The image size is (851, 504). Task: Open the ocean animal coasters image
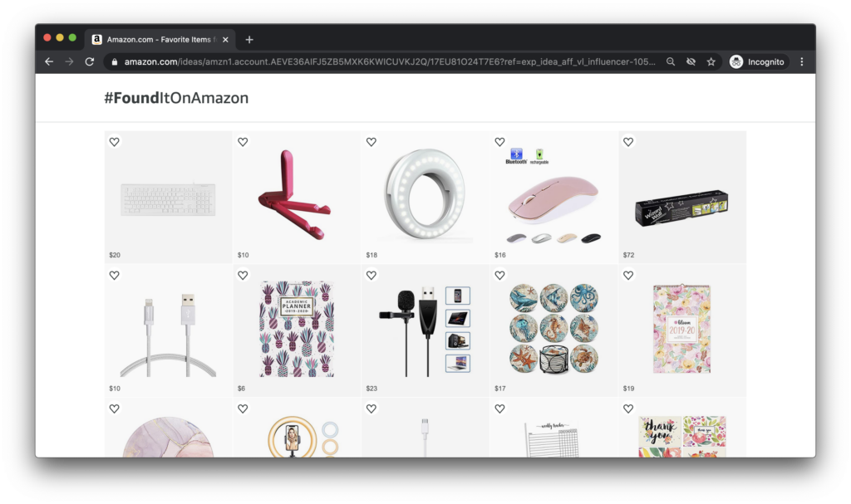pos(553,329)
